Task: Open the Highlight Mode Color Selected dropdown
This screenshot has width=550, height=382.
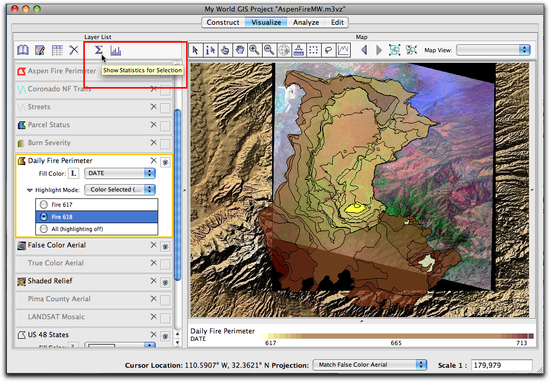Action: click(x=120, y=189)
